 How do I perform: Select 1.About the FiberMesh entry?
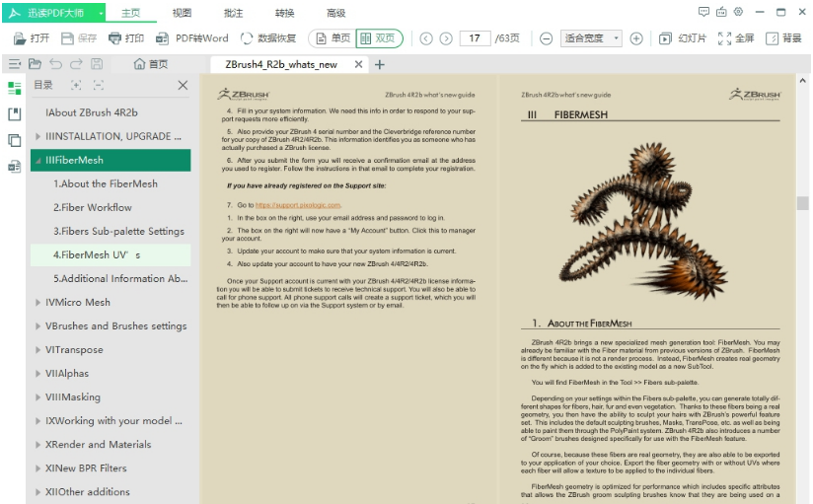click(111, 183)
